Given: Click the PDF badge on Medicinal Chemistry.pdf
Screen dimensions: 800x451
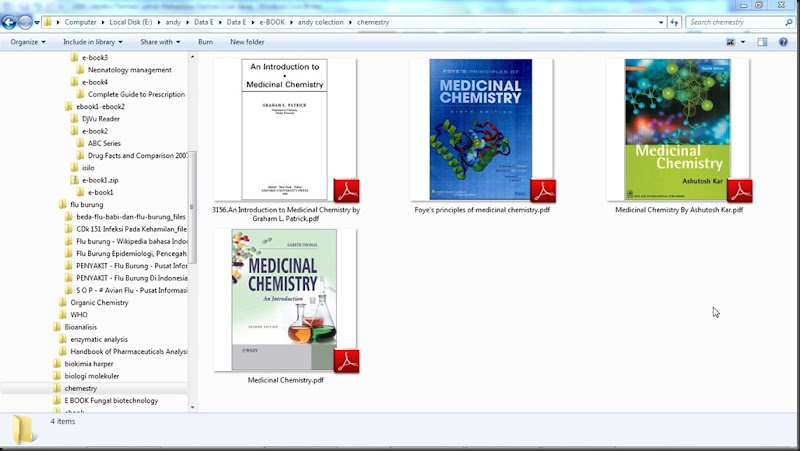Looking at the screenshot, I should click(346, 361).
